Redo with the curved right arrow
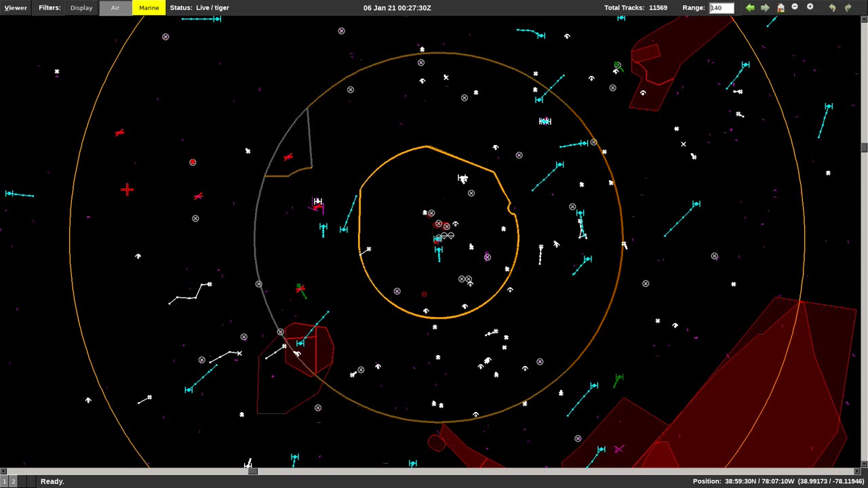 [848, 7]
